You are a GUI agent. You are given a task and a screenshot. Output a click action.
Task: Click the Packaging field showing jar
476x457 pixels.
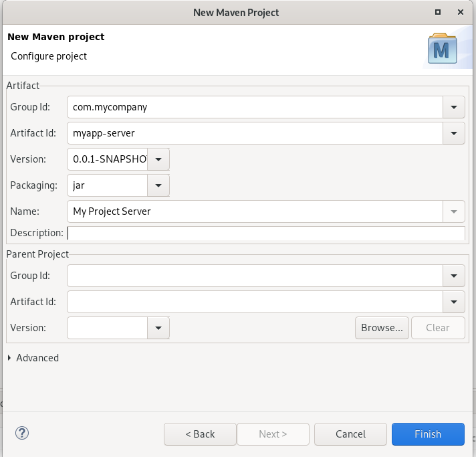click(x=107, y=185)
